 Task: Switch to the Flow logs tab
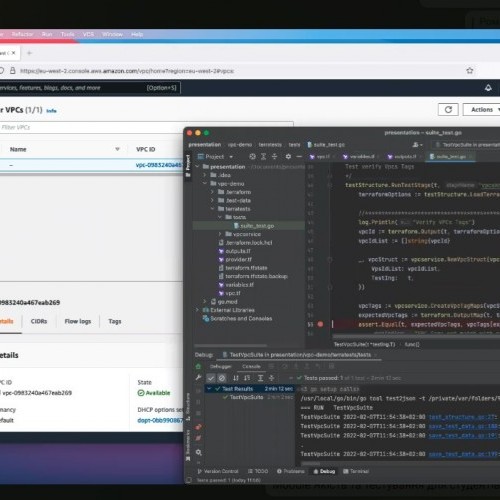point(78,321)
